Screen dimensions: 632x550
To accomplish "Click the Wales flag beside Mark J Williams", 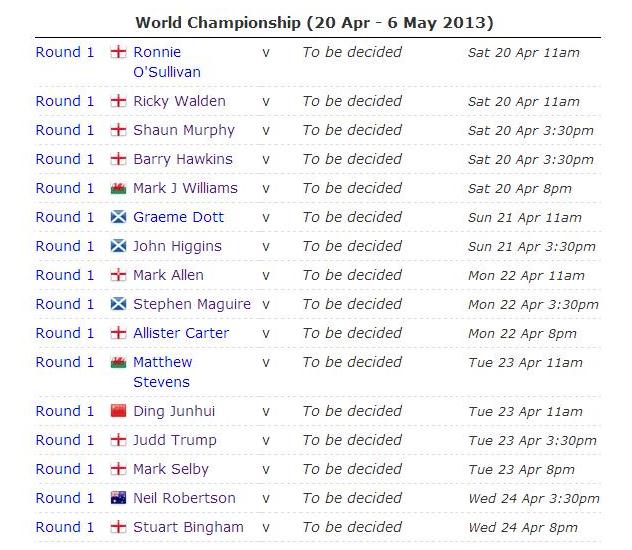I will click(119, 188).
